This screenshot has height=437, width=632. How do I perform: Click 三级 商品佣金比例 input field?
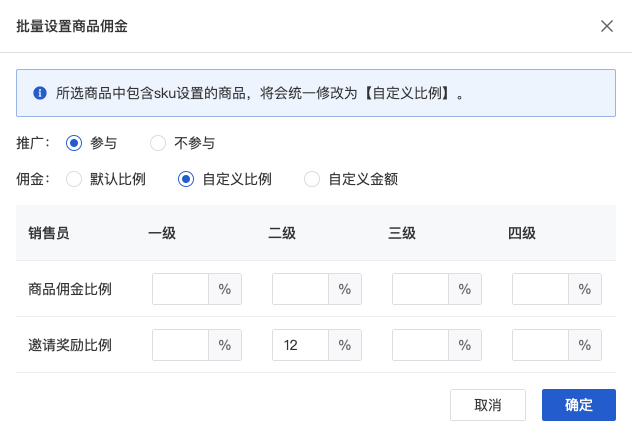420,290
